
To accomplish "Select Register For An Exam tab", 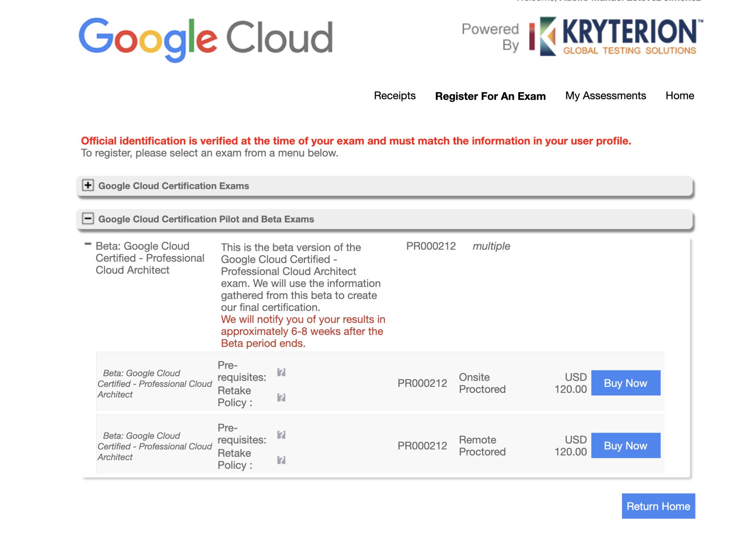I will coord(490,96).
